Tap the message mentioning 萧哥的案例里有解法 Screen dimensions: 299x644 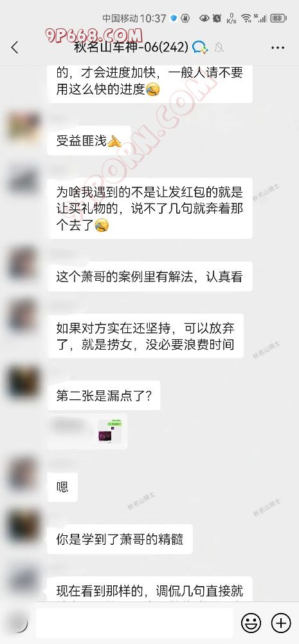pyautogui.click(x=150, y=276)
